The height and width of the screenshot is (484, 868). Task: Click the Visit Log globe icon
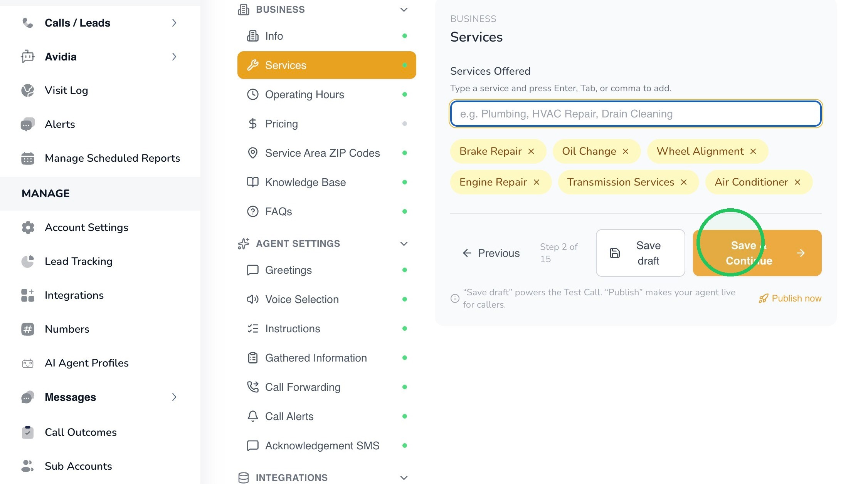(28, 90)
